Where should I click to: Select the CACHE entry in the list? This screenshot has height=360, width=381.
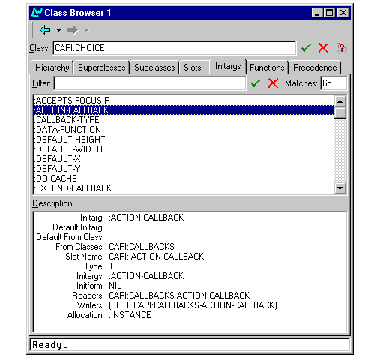tap(184, 178)
